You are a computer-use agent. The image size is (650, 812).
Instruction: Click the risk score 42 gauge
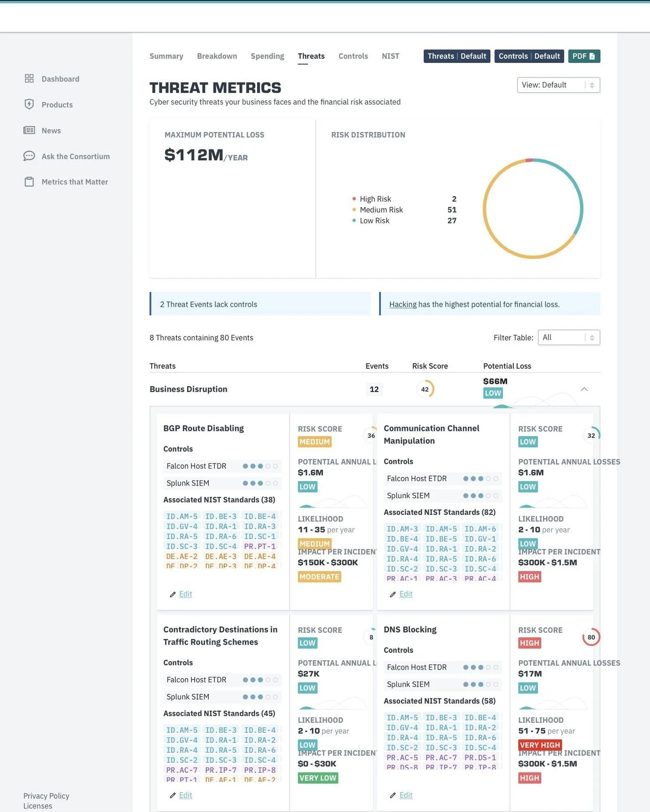click(425, 389)
